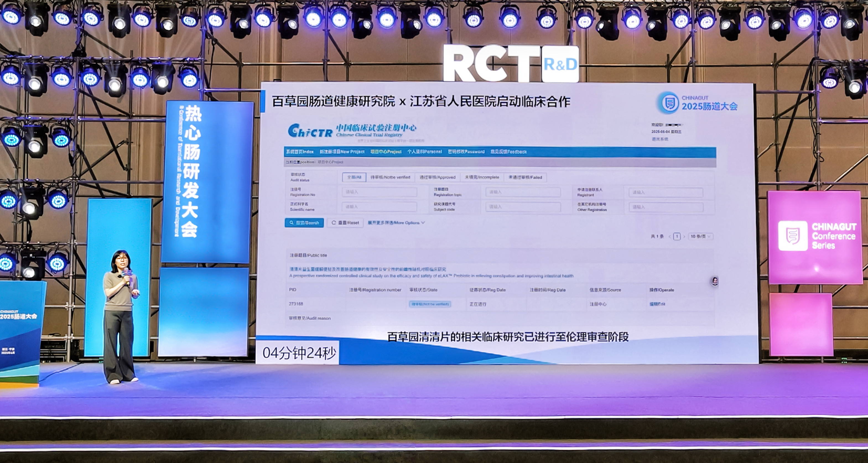Click the Reset button
Viewport: 868px width, 463px height.
point(345,223)
